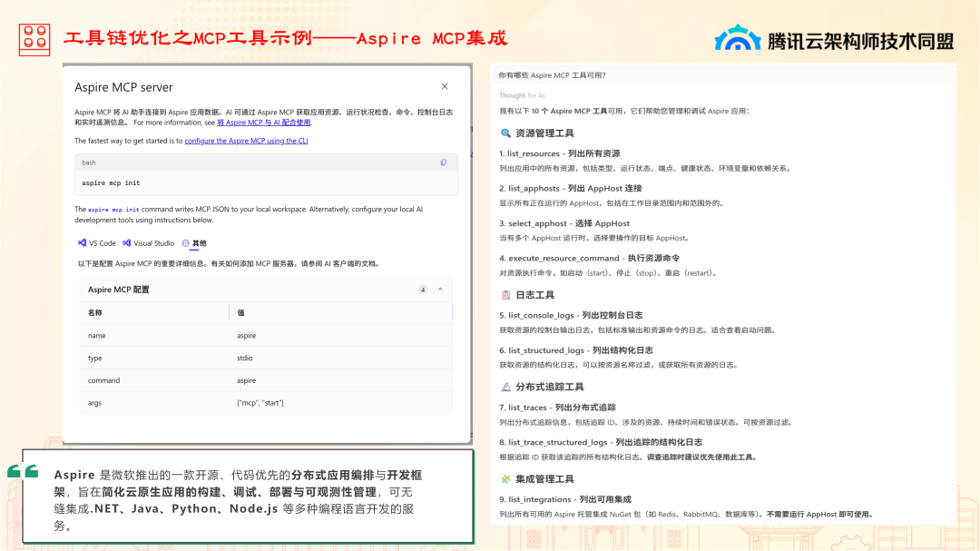Click the 值 column header

tap(240, 312)
